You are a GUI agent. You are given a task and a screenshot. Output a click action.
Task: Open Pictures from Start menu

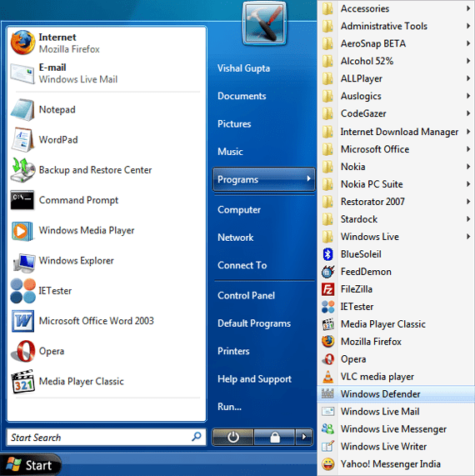(234, 124)
